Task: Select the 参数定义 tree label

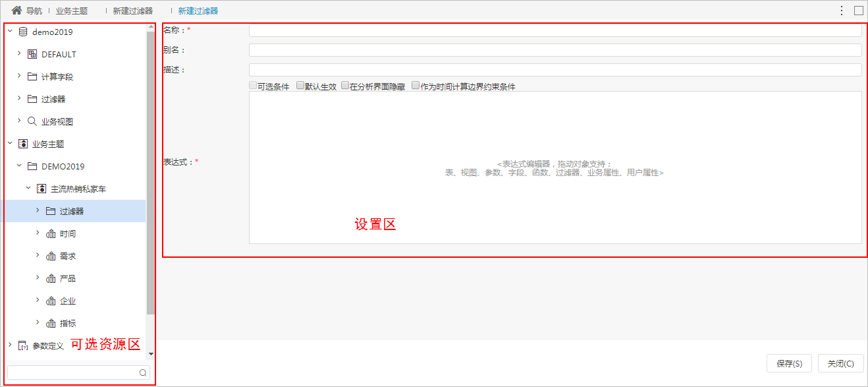Action: click(x=48, y=345)
